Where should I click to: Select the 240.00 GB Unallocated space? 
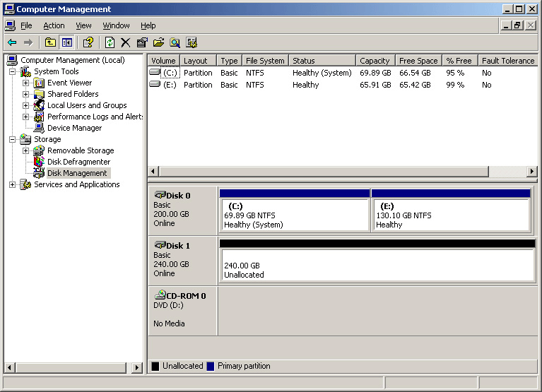click(377, 261)
